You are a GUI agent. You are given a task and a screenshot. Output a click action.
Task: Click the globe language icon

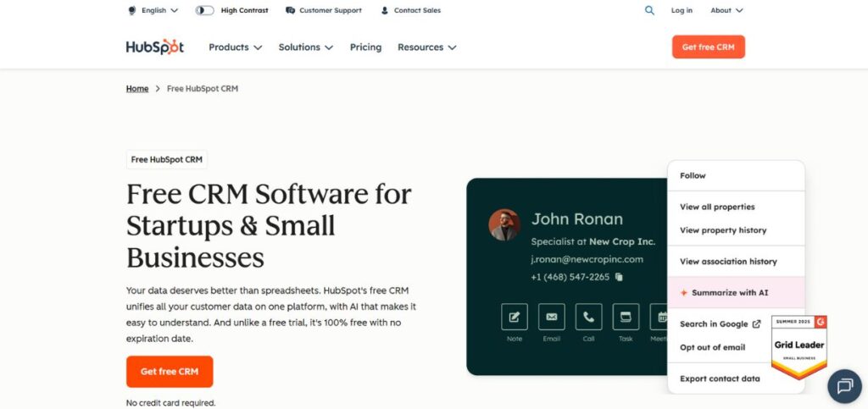click(131, 10)
